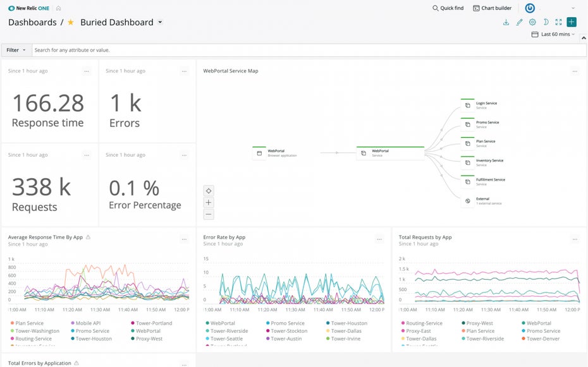Expand the Buried Dashboard title chevron
The image size is (588, 367).
pyautogui.click(x=160, y=21)
